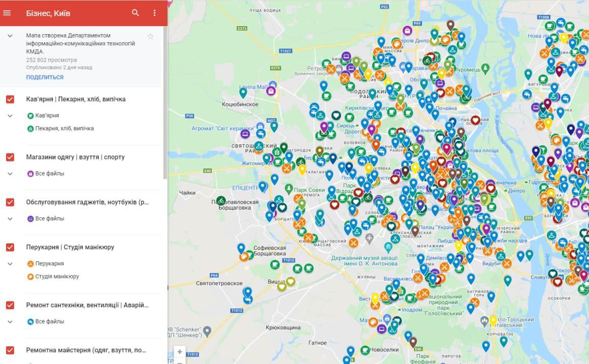Screen dimensions: 589x364
Task: Click the airport icon near Antonov museum
Action: coord(369,237)
